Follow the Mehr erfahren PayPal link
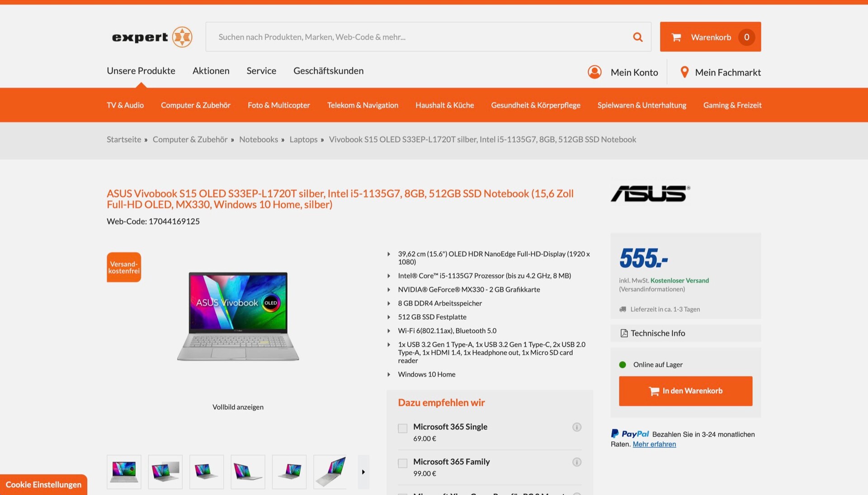 pyautogui.click(x=654, y=444)
